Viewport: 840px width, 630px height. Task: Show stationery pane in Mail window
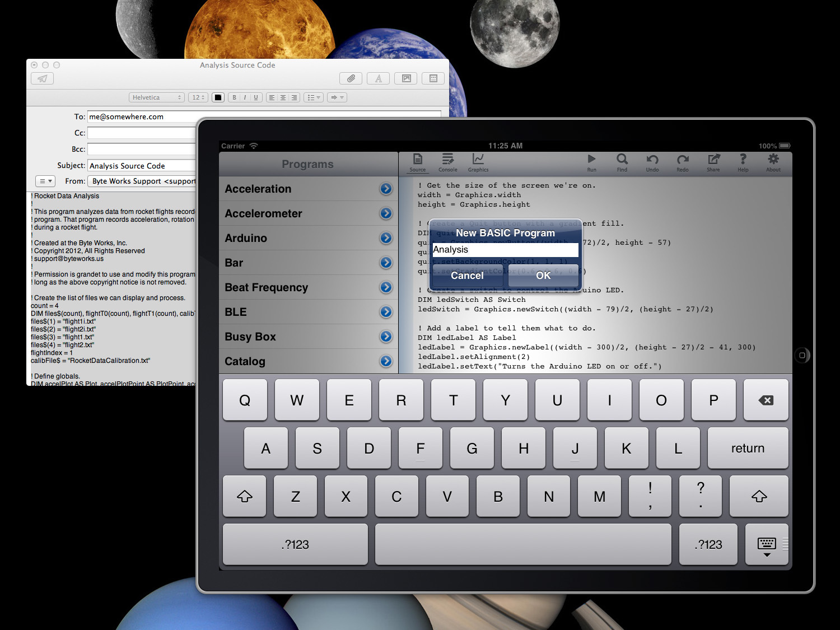433,78
